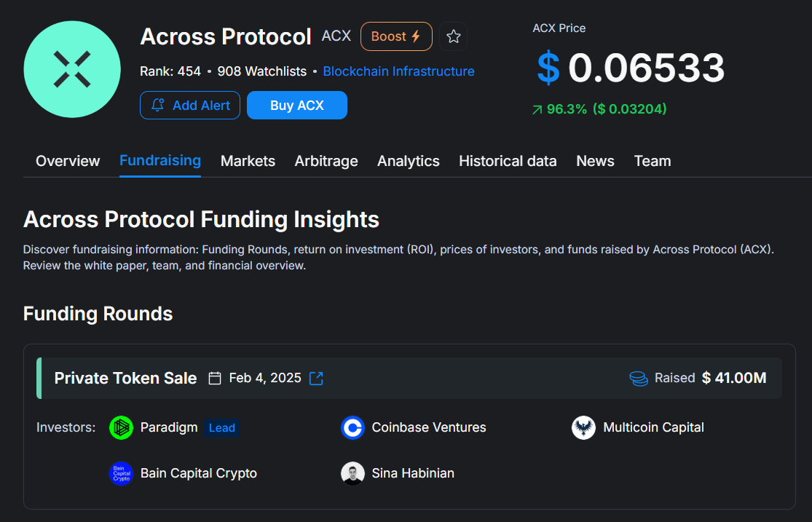Open the Historical data tab
812x522 pixels.
click(508, 161)
